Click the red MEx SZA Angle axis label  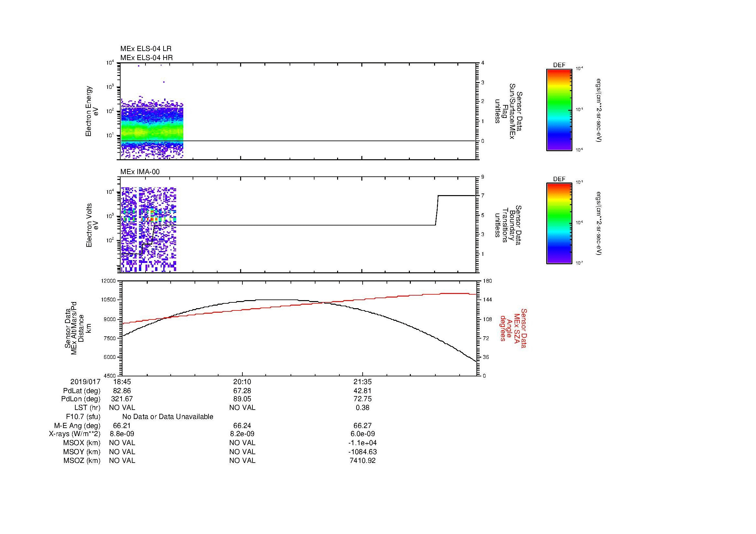513,328
